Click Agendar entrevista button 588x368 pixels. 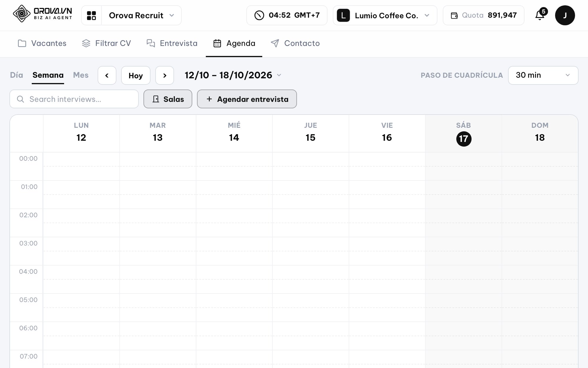point(247,99)
